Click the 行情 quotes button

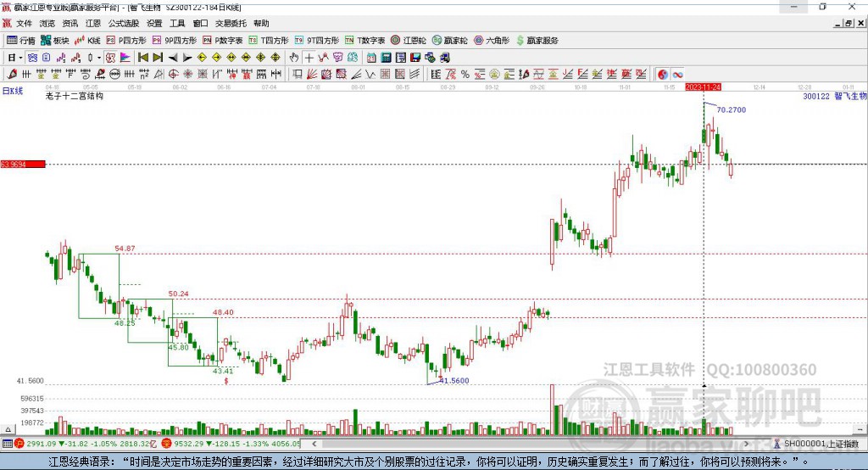tap(21, 41)
